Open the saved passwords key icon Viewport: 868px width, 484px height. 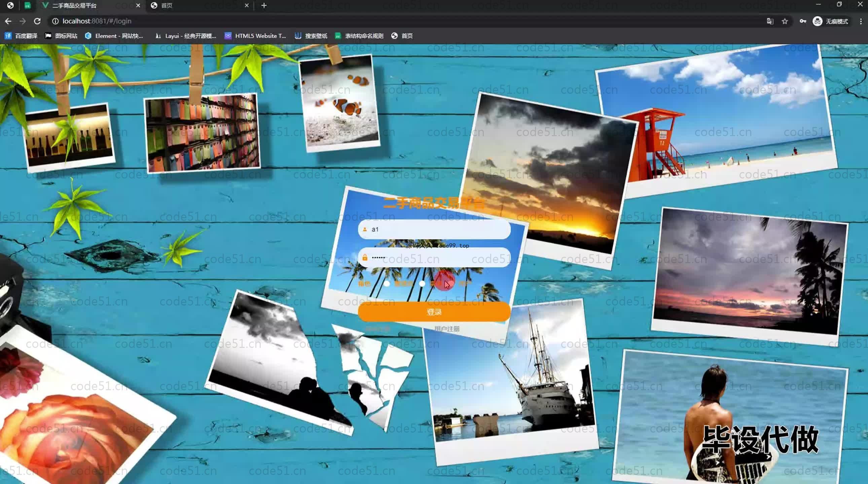803,21
